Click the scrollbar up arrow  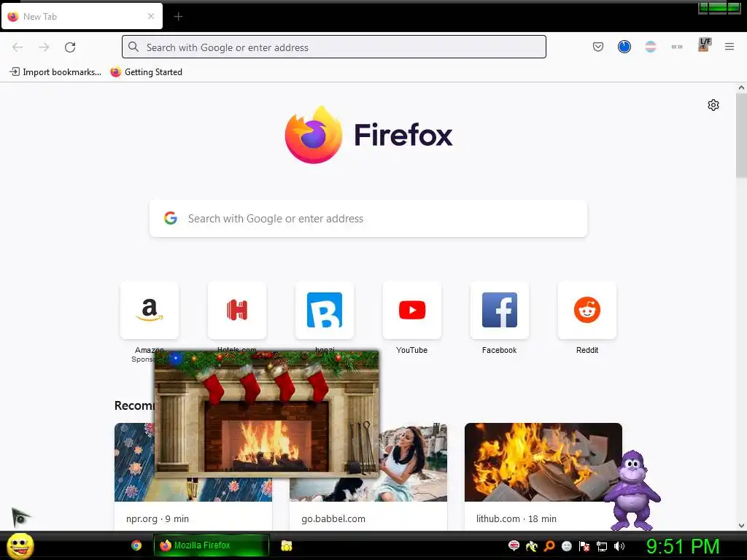pos(741,87)
